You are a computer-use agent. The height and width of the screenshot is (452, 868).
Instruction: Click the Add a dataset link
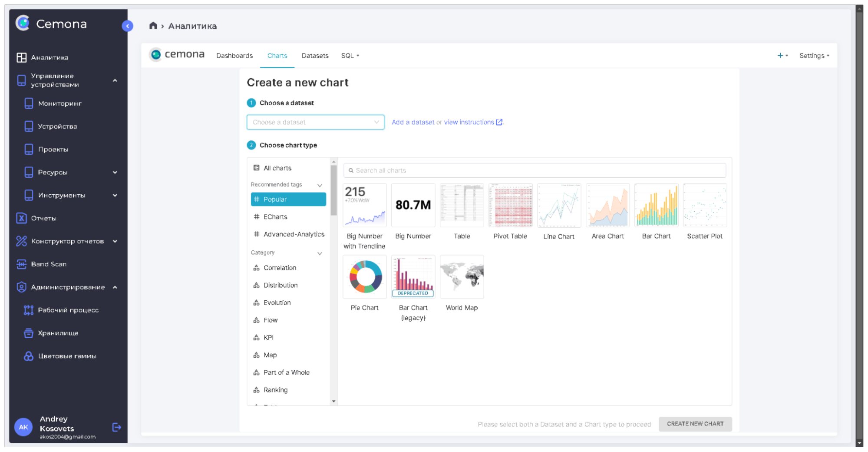point(413,122)
